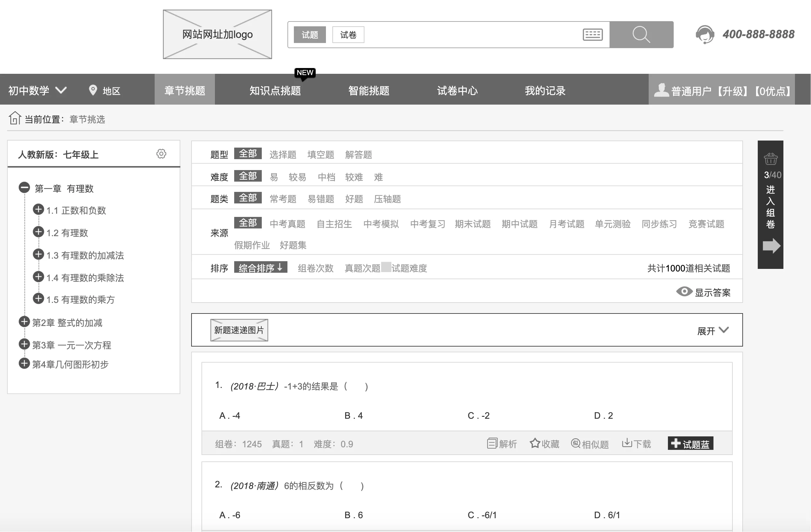Click the shopping basket icon showing 3/40
The height and width of the screenshot is (532, 811).
(771, 159)
